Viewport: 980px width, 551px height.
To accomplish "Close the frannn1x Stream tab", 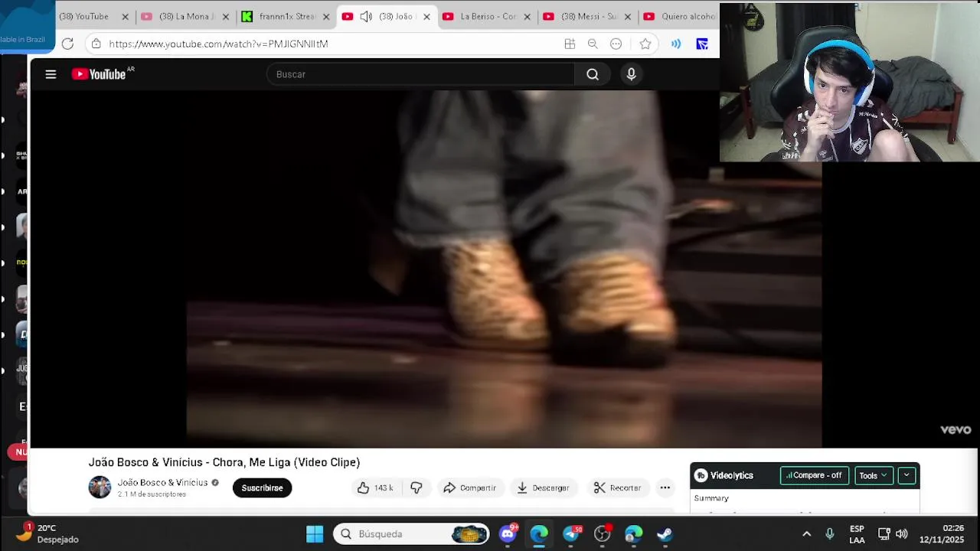I will pyautogui.click(x=326, y=16).
